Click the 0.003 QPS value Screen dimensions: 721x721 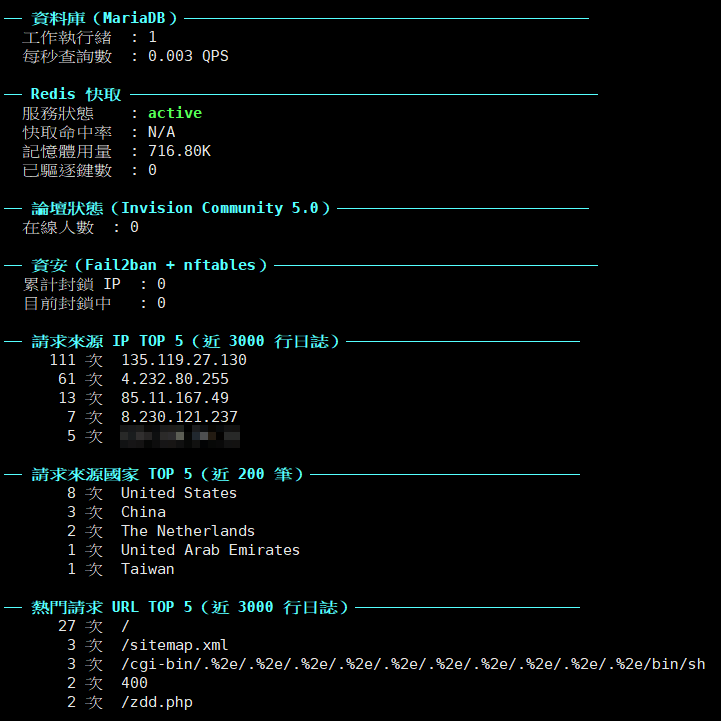[x=188, y=56]
